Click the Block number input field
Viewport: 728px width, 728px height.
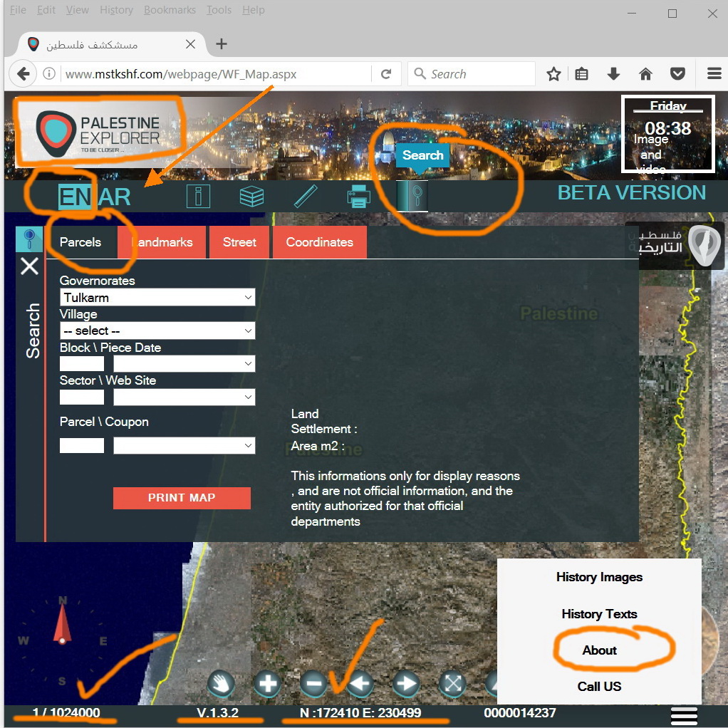(x=82, y=363)
